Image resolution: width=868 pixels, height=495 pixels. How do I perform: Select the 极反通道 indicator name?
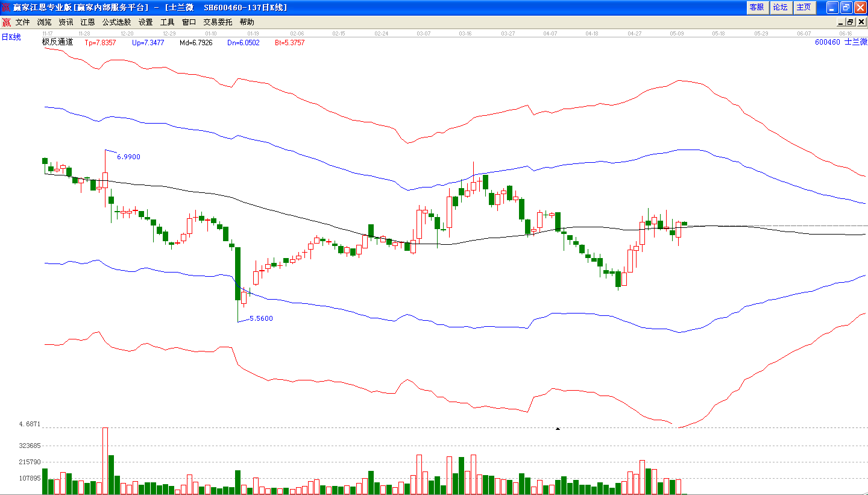pyautogui.click(x=57, y=42)
